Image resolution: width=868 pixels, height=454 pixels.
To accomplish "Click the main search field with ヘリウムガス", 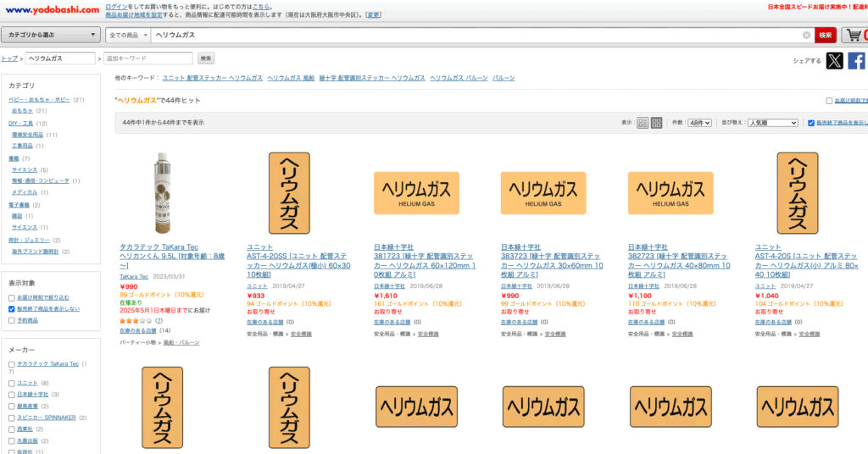I will [476, 35].
